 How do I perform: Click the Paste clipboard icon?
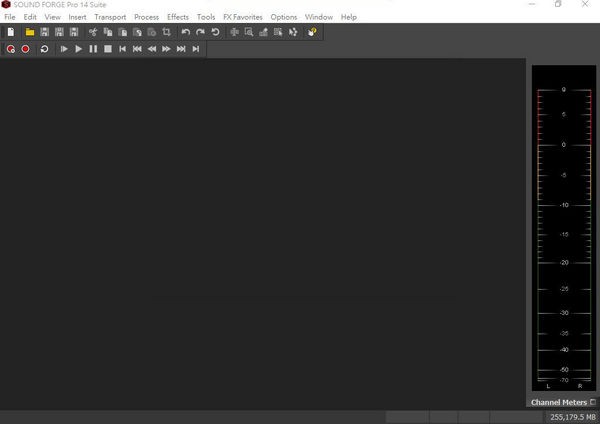122,32
